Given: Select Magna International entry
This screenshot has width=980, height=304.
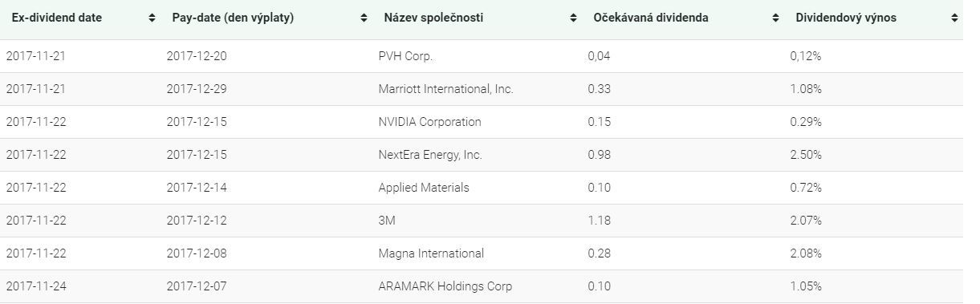Looking at the screenshot, I should coord(431,253).
